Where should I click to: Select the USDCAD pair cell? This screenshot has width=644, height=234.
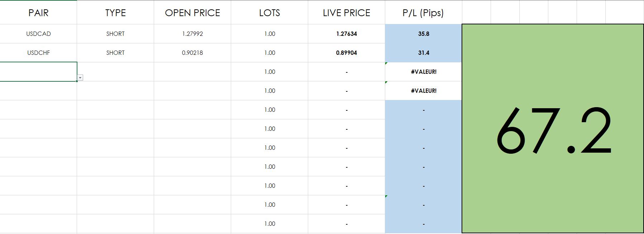pyautogui.click(x=38, y=34)
